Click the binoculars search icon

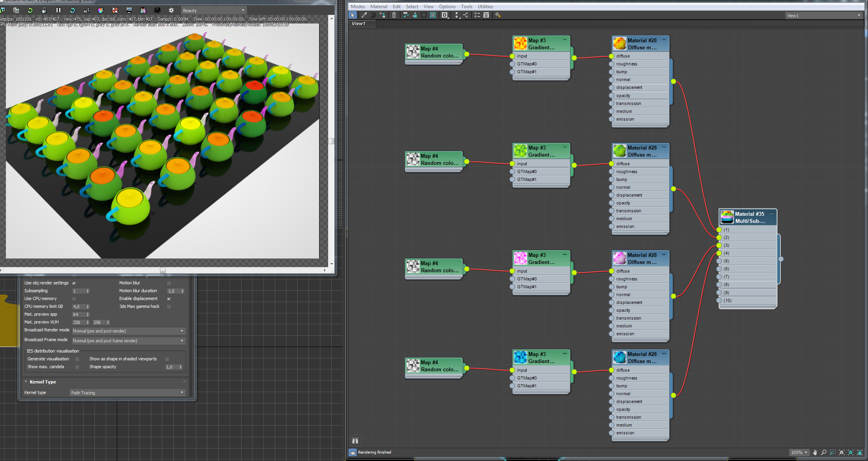(355, 441)
